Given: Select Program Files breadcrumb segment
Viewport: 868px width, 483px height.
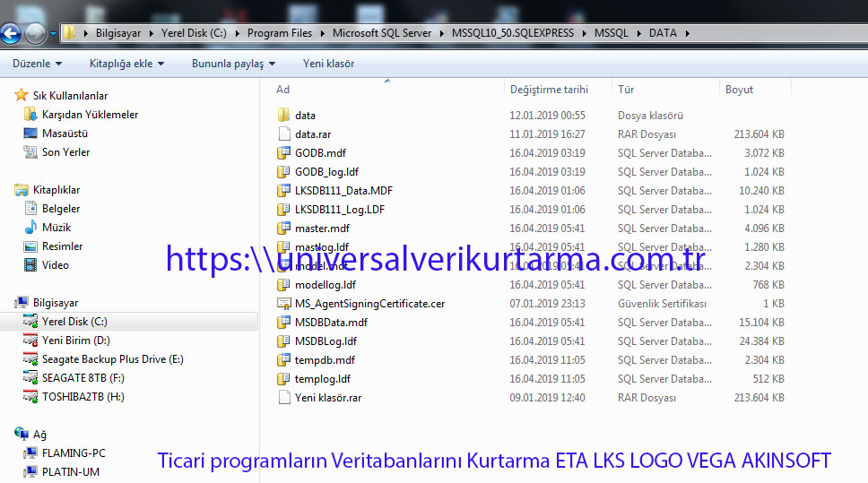Looking at the screenshot, I should (x=280, y=33).
